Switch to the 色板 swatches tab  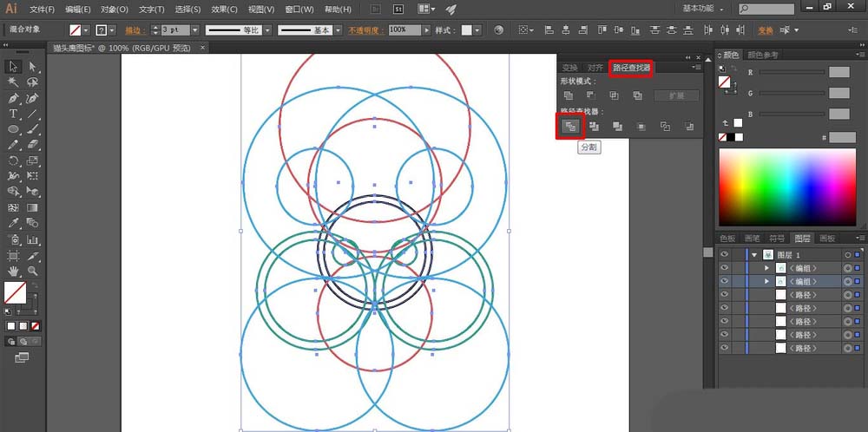727,239
